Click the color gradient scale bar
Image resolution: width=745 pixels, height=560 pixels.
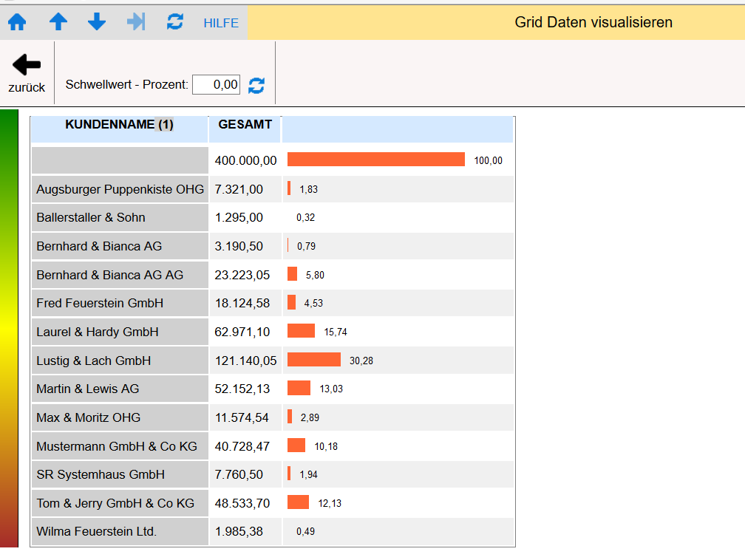9,327
